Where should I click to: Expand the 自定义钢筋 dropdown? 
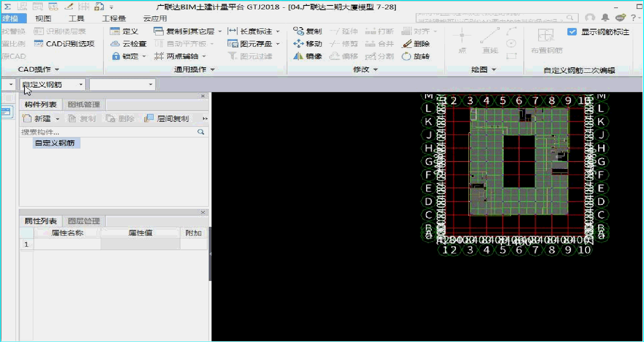click(x=81, y=84)
